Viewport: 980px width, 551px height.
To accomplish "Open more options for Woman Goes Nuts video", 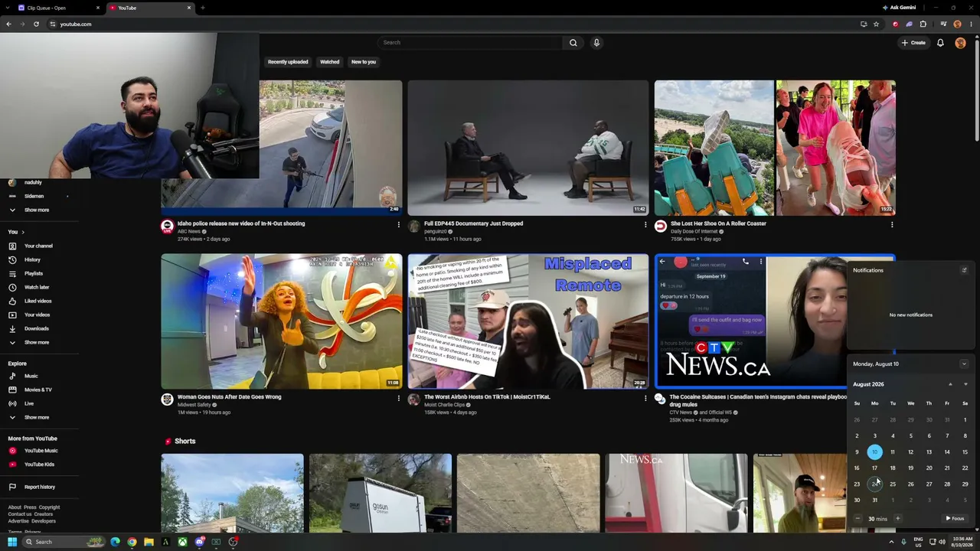I will (398, 398).
